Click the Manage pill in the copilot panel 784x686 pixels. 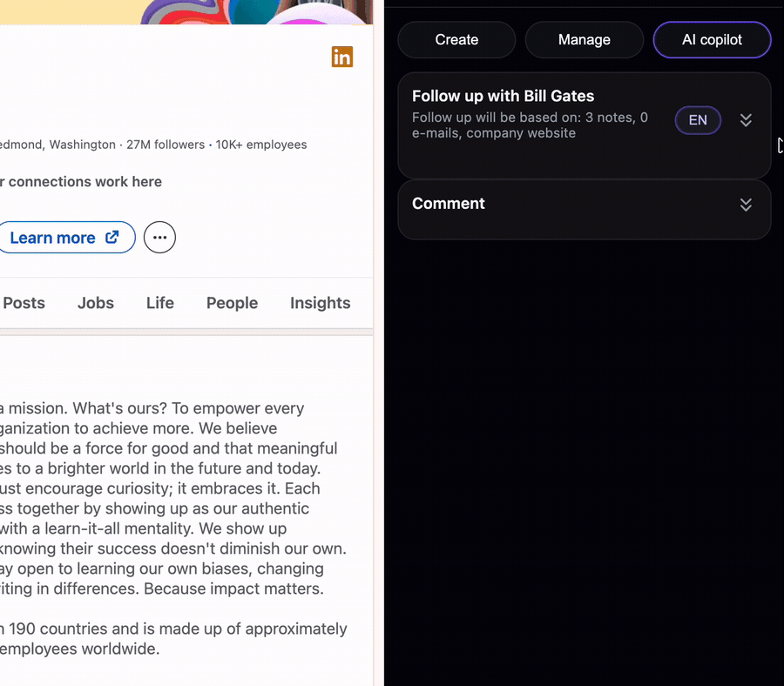pyautogui.click(x=584, y=40)
